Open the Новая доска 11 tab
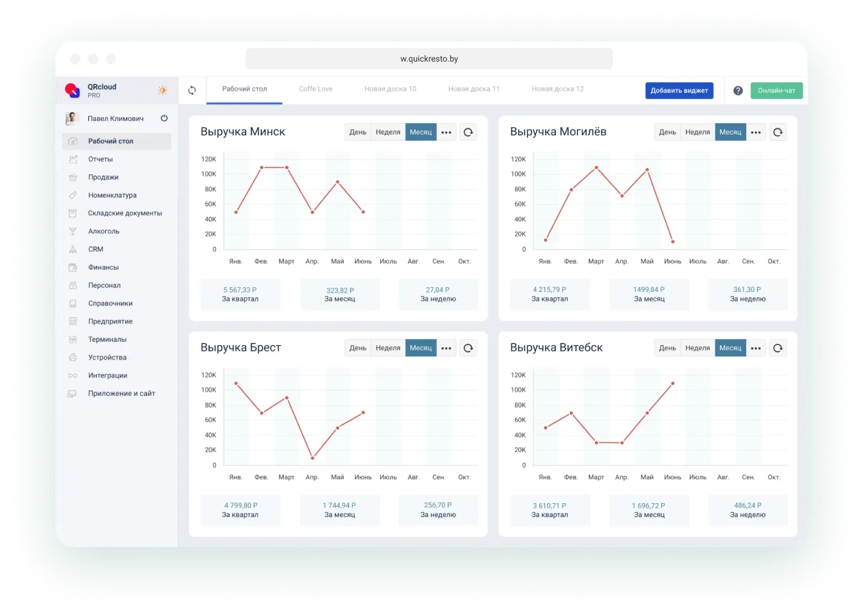 [x=474, y=89]
